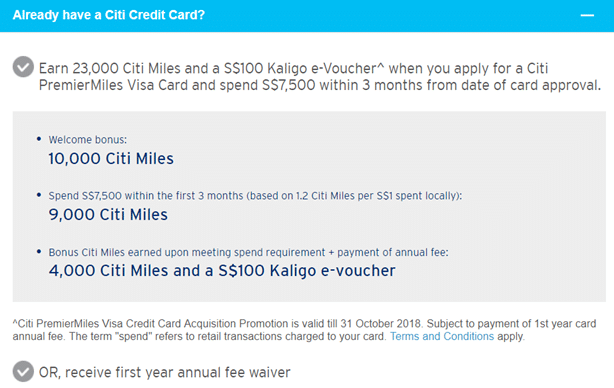Viewport: 614px width, 388px height.
Task: Click the bullet dot before Spend S$7,500
Action: [x=39, y=195]
